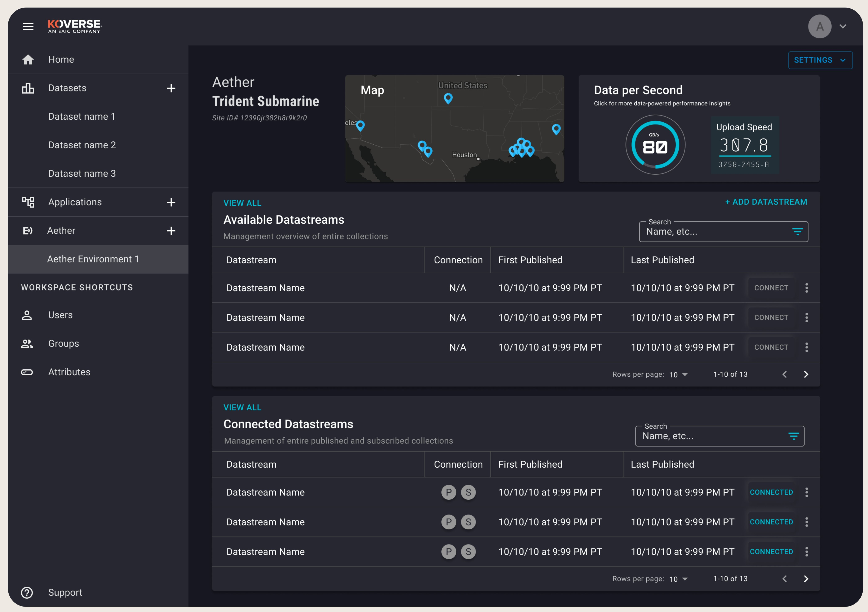868x612 pixels.
Task: Click the Datasets chart icon
Action: (28, 88)
